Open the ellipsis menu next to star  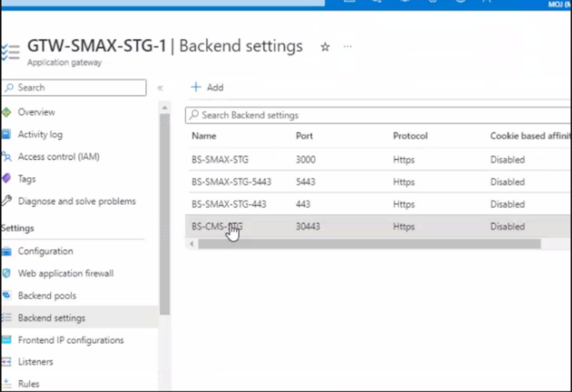pos(347,46)
